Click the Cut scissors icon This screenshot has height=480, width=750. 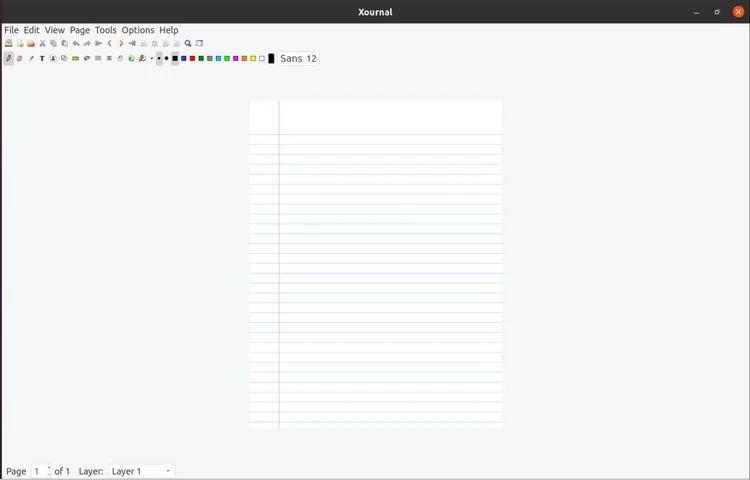point(42,44)
